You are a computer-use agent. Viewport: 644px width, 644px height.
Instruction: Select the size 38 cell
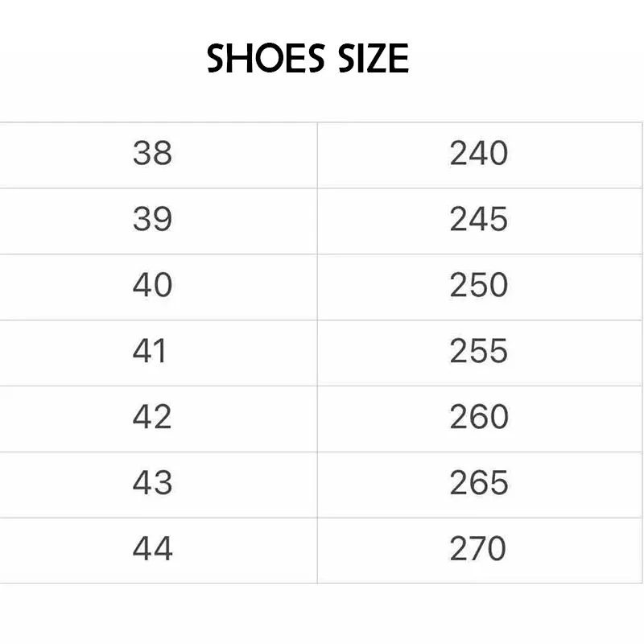[152, 153]
